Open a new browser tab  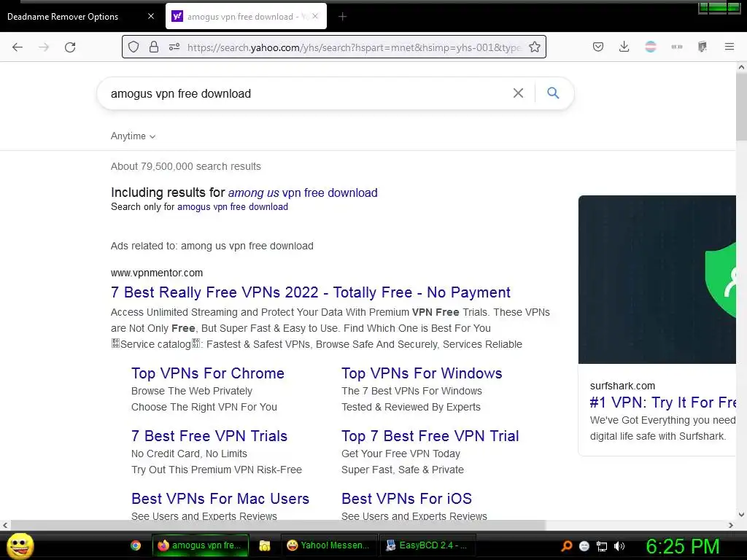pos(342,17)
